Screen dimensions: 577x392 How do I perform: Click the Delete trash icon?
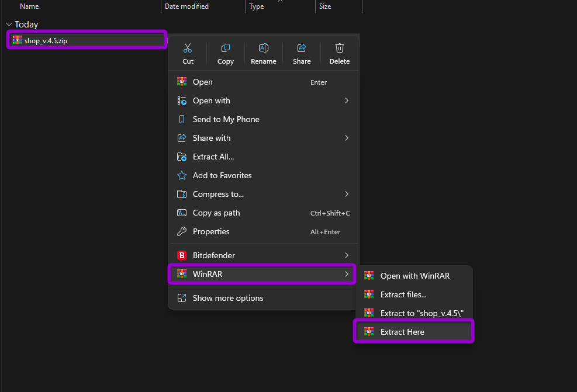click(339, 47)
